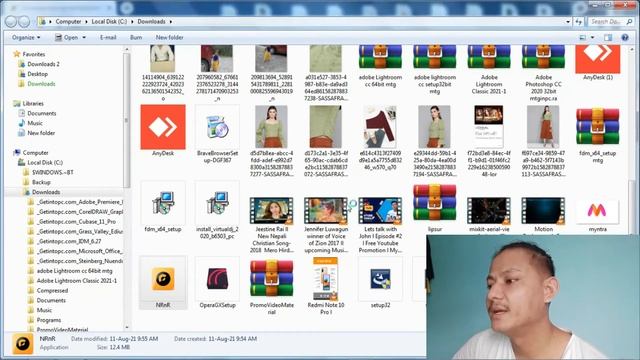Click the E-mail toolbar button

[108, 38]
